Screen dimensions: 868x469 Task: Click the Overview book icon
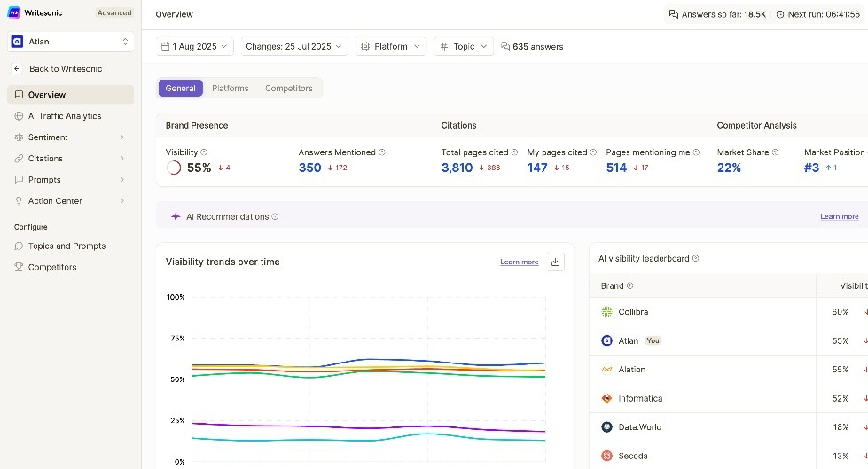coord(19,95)
